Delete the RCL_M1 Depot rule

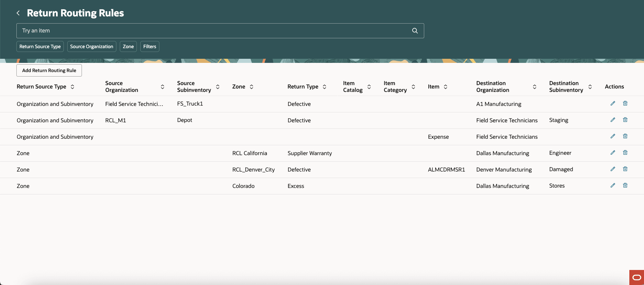pyautogui.click(x=625, y=120)
